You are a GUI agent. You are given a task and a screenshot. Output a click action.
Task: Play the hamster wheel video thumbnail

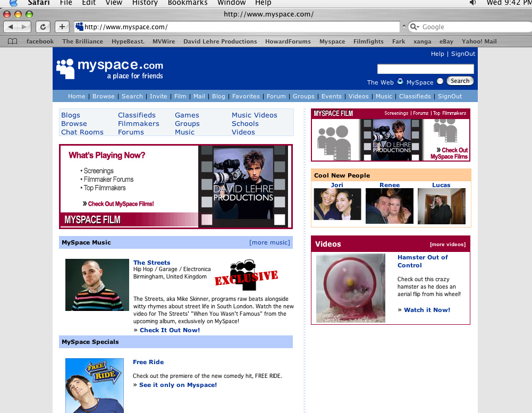point(350,288)
